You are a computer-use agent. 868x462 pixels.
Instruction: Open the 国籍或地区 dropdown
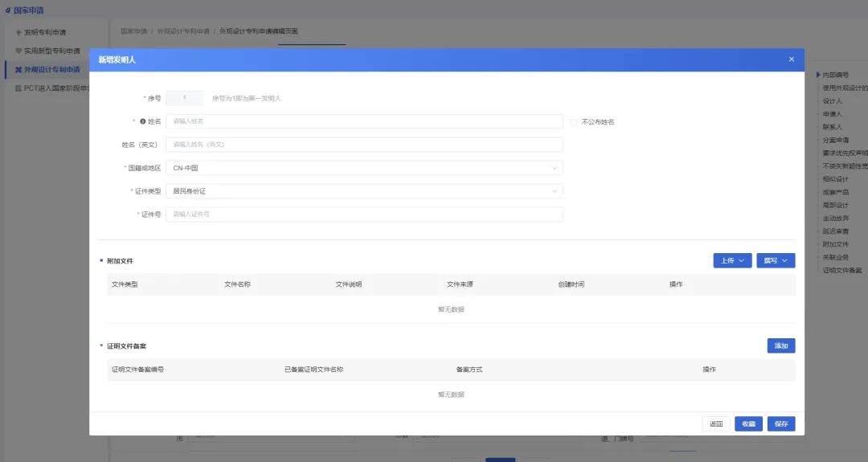[x=364, y=169]
